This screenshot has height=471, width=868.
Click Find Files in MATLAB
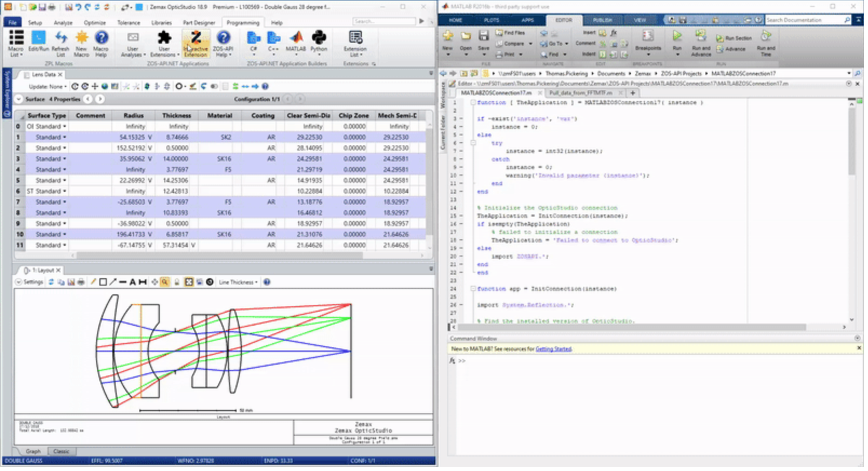pos(510,33)
